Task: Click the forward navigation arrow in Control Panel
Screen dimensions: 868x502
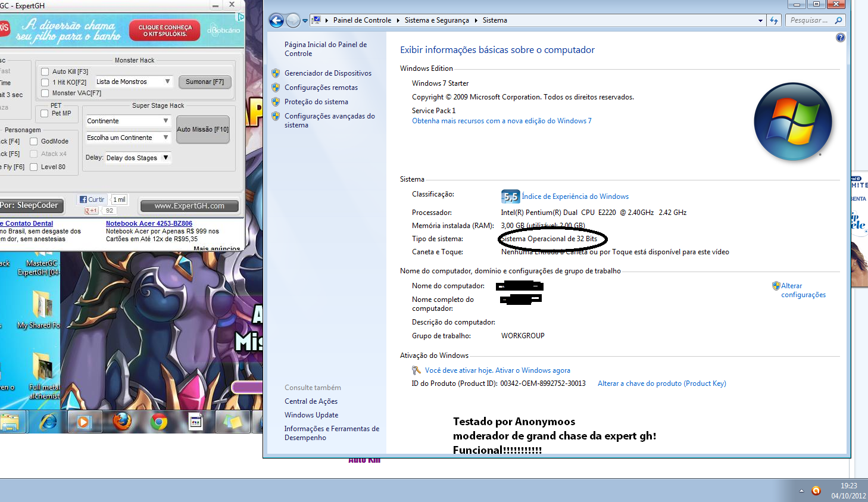Action: [293, 21]
